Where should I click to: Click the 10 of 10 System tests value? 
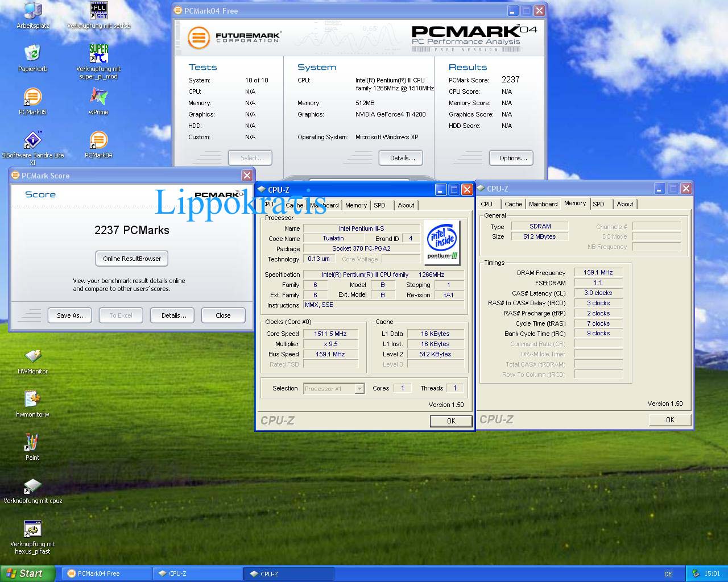click(257, 80)
